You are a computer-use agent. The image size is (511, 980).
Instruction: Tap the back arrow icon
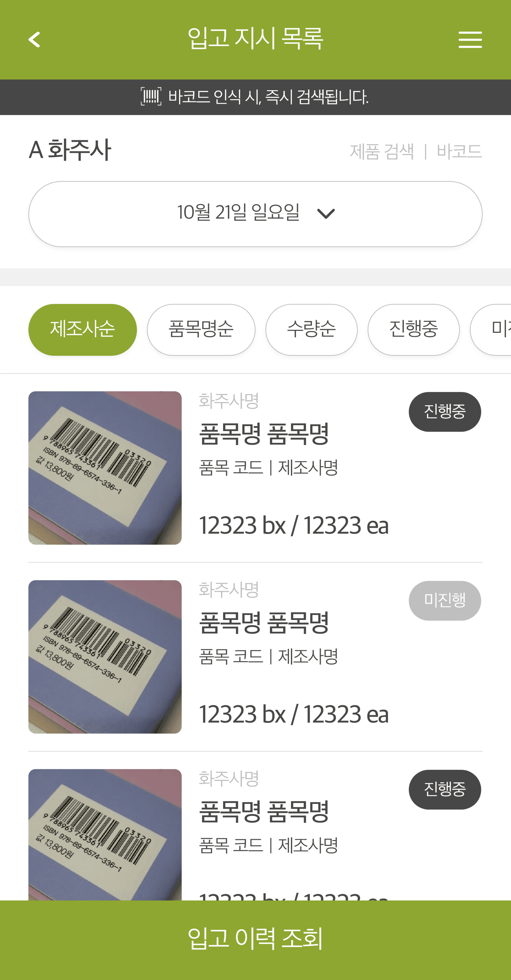tap(34, 39)
